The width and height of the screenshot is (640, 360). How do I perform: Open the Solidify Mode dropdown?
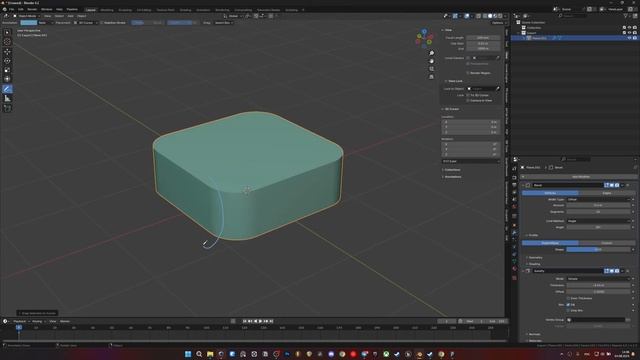click(598, 279)
